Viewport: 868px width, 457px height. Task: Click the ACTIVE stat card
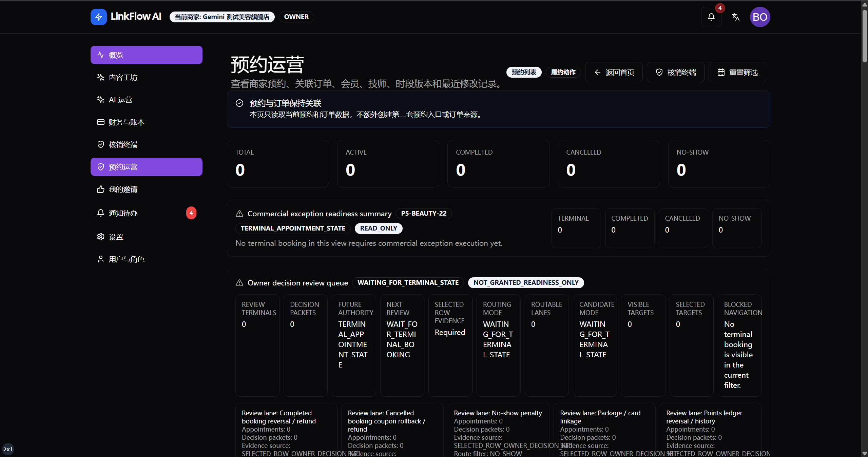click(x=388, y=164)
